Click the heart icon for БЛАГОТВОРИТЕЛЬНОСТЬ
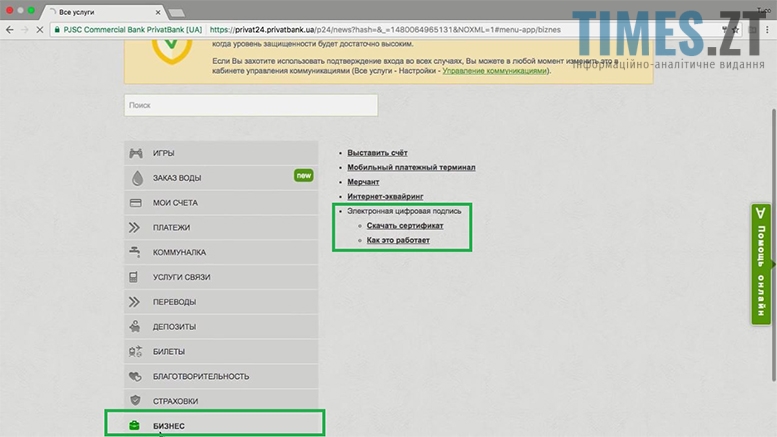The image size is (777, 437). [135, 376]
